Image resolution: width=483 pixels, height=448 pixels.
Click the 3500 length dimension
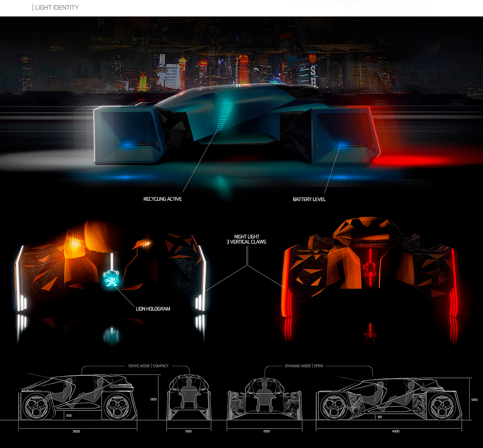76,431
